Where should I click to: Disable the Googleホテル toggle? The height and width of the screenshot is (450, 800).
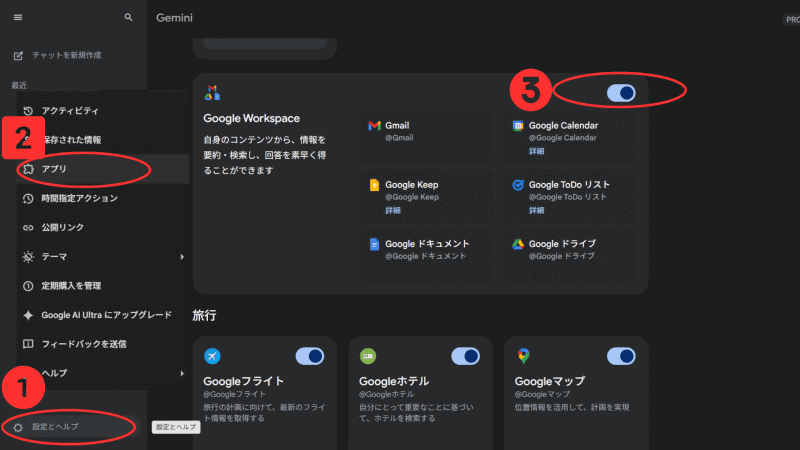point(465,356)
